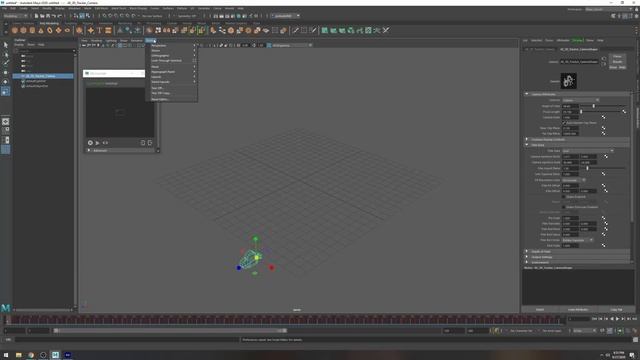Click the cross-shaped shelf icon at far right
Screen dimensions: 640x360
386,30
